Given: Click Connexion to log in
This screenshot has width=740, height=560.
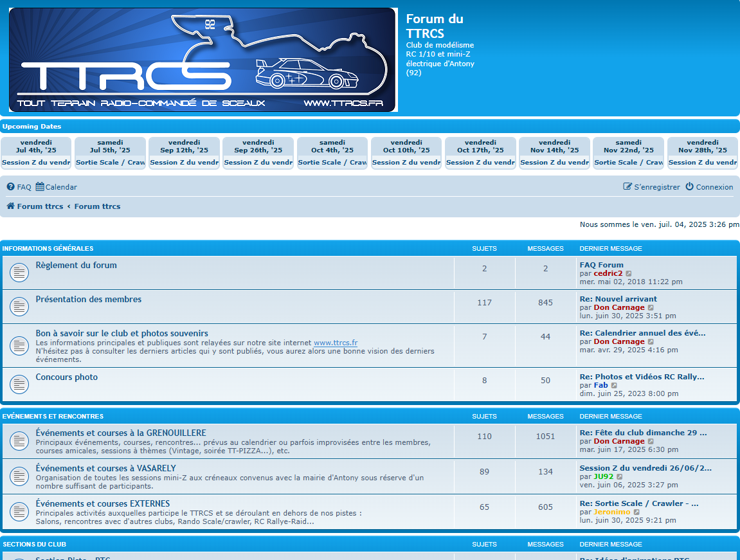Looking at the screenshot, I should pos(714,187).
